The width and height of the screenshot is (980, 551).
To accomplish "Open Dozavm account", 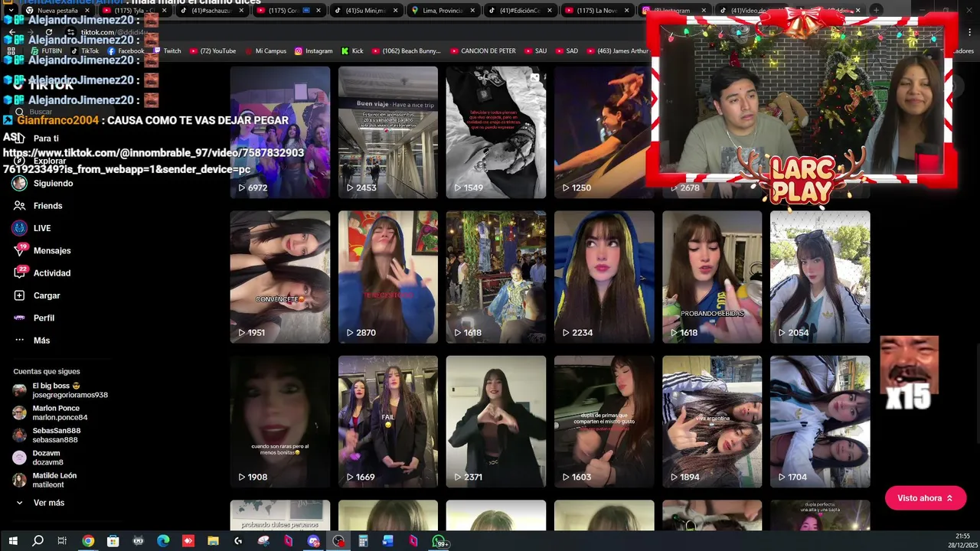I will tap(38, 458).
